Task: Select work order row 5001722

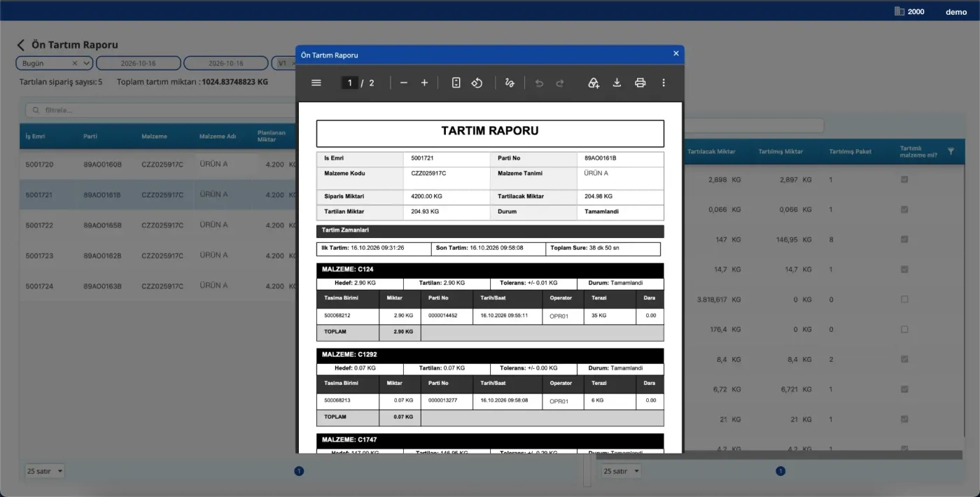Action: point(157,225)
